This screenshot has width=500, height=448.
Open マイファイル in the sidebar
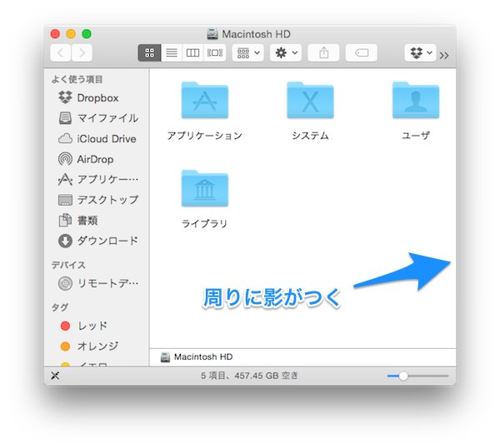(96, 118)
